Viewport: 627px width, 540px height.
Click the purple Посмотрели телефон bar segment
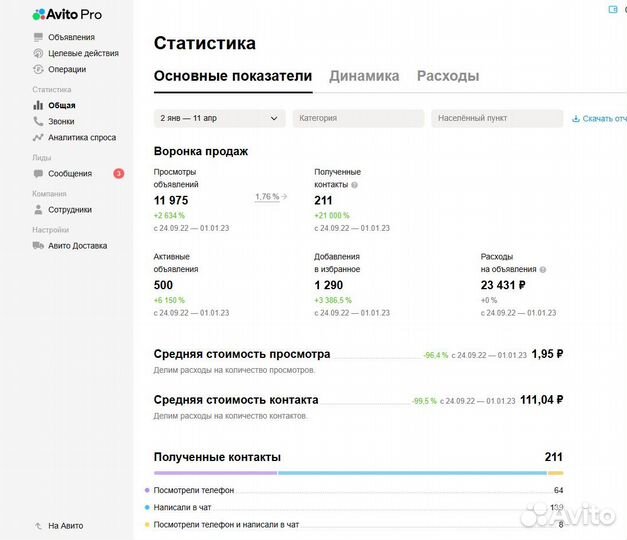click(216, 473)
